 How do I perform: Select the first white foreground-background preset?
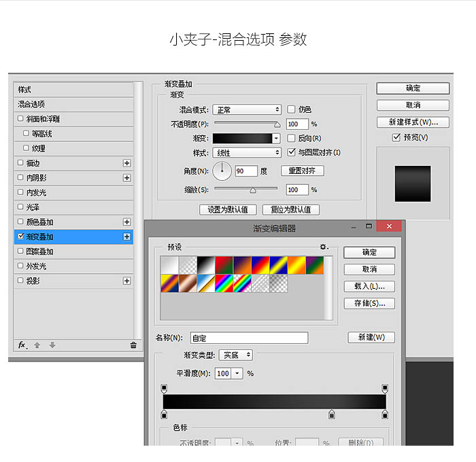169,265
